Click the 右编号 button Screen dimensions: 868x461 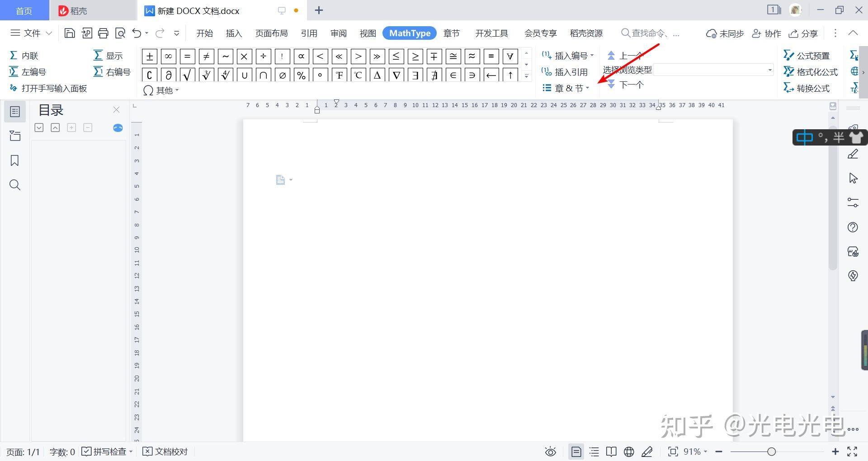point(112,72)
